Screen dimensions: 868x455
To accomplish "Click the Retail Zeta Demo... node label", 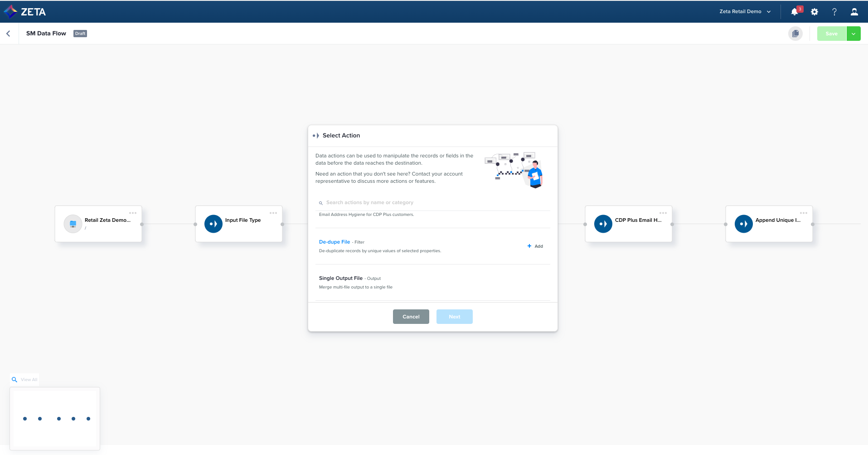I will click(107, 220).
